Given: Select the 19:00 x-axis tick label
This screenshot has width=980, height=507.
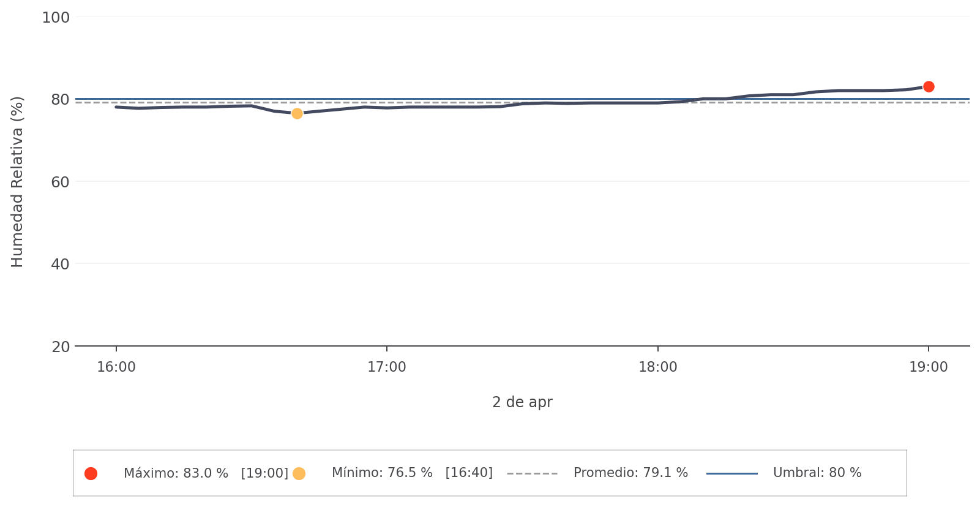Looking at the screenshot, I should tap(929, 367).
